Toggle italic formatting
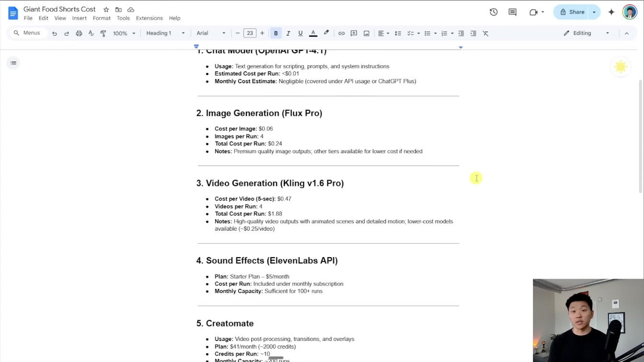This screenshot has height=362, width=644. coord(288,33)
